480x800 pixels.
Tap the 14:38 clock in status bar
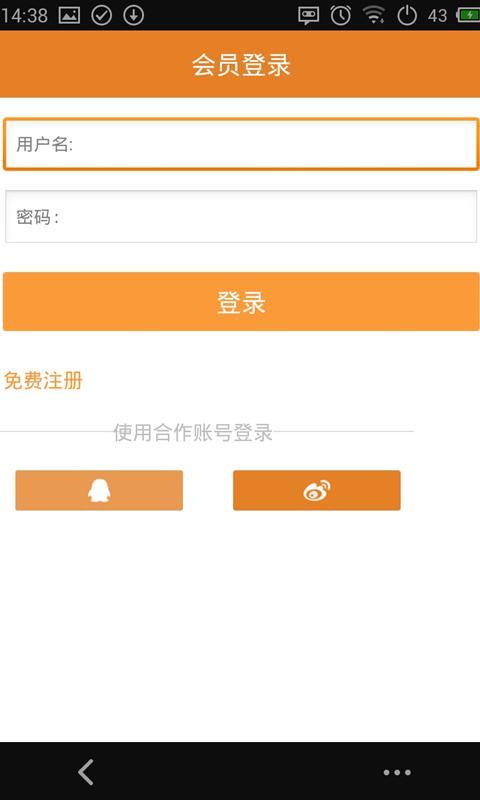pos(24,15)
